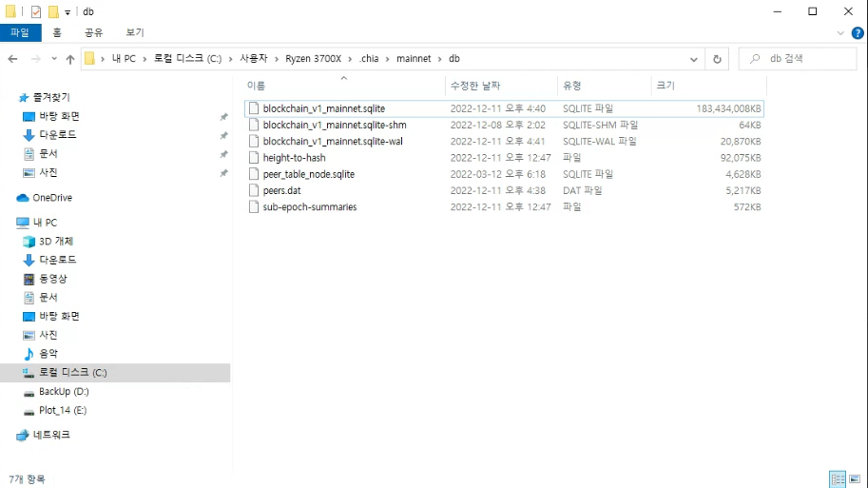The height and width of the screenshot is (488, 868).
Task: Open 음악 folder in sidebar
Action: (48, 354)
